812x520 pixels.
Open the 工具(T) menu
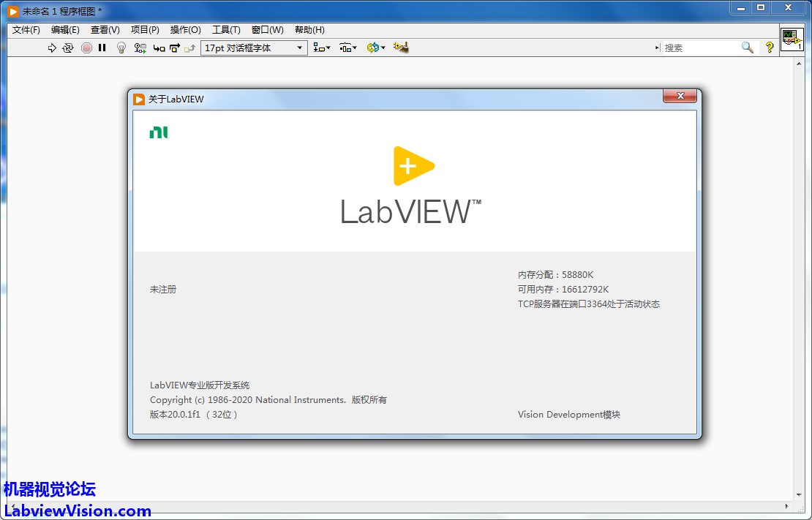click(226, 30)
